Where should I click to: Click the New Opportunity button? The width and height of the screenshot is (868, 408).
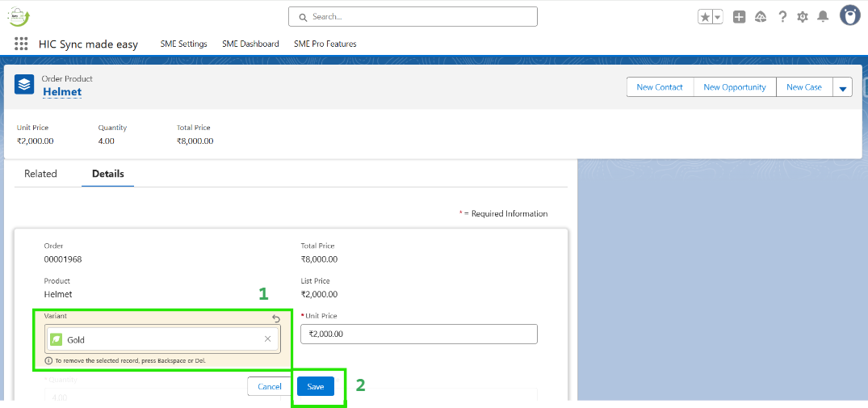pyautogui.click(x=735, y=87)
